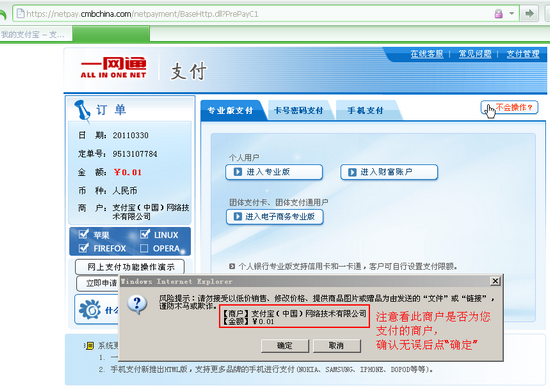Click the amount ¥0.01 in order panel
This screenshot has height=392, width=550.
[128, 172]
